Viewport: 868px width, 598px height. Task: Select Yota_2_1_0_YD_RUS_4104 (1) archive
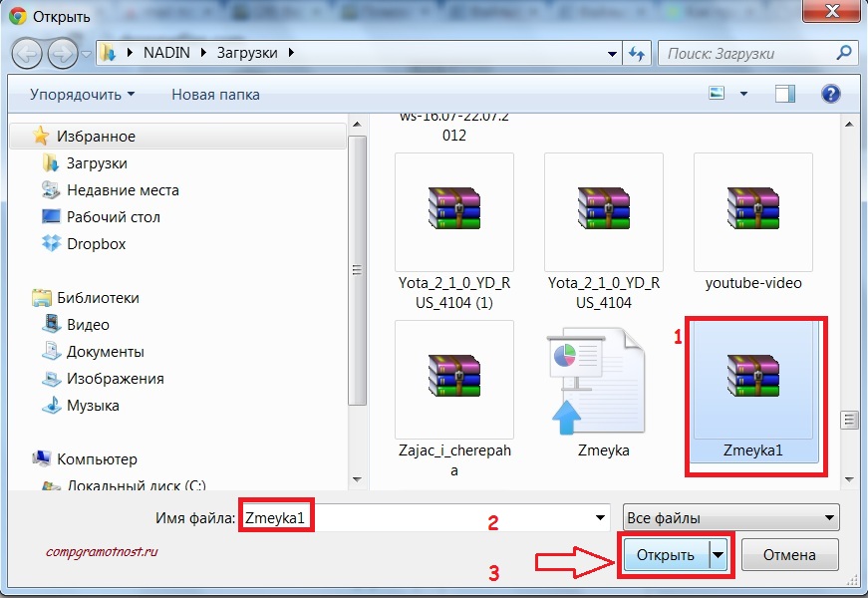point(453,231)
